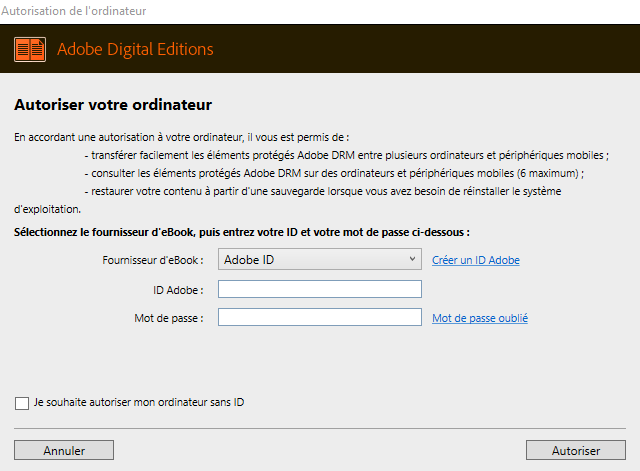Open the Fournisseur d'eBook combo box
Screen dimensions: 640x471
pos(320,259)
